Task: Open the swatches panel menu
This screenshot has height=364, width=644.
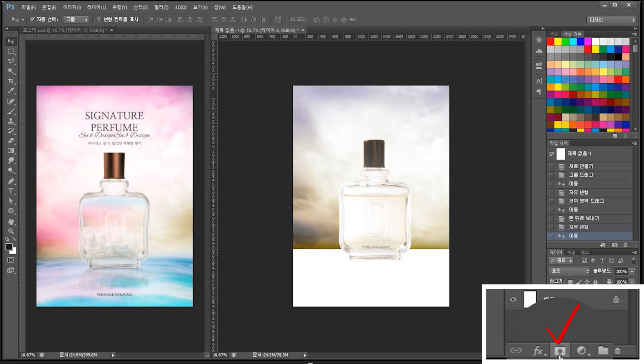Action: pos(634,34)
